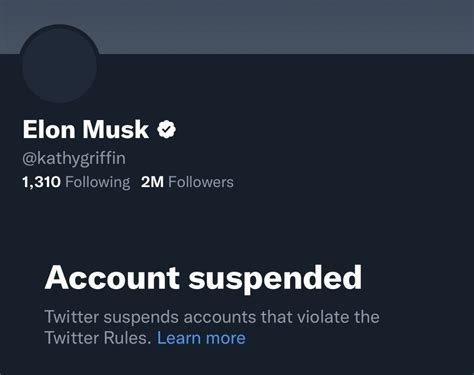Click the word 'more' in blue link

pyautogui.click(x=226, y=338)
